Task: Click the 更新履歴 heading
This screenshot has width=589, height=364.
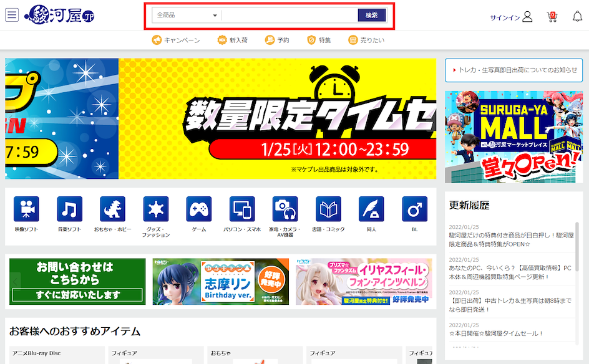Action: [x=469, y=205]
